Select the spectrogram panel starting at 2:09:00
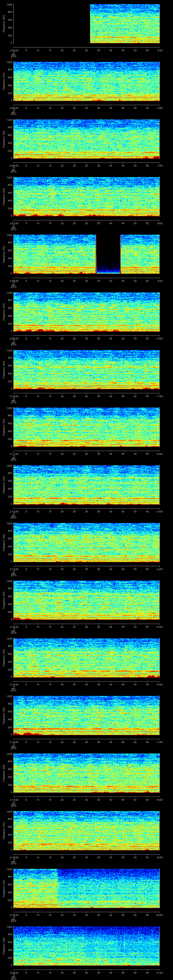Viewport: 173px width, 980px height. point(87,312)
